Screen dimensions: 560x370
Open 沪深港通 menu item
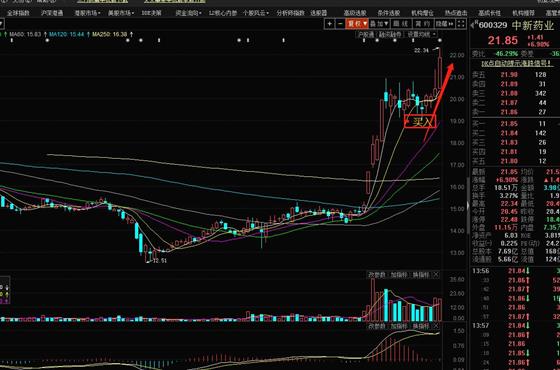point(52,13)
